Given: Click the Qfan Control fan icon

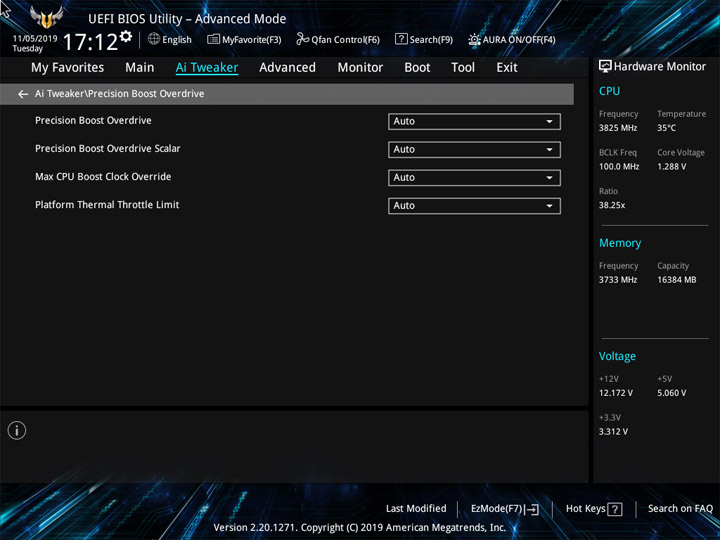Looking at the screenshot, I should click(x=302, y=39).
